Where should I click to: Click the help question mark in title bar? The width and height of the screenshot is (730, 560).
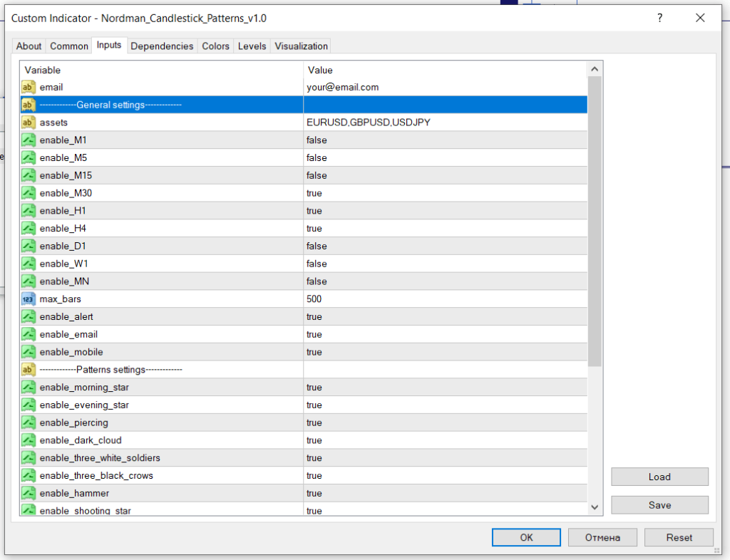660,18
